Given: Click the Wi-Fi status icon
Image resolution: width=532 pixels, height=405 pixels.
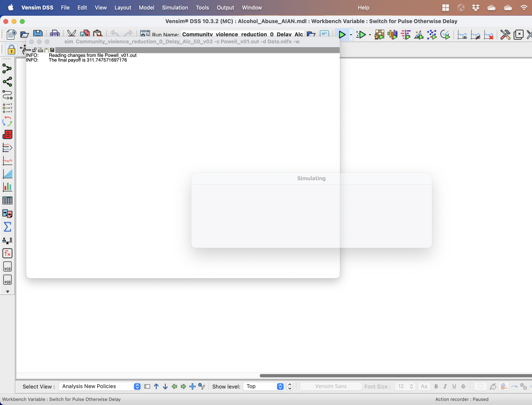Looking at the screenshot, I should click(524, 7).
